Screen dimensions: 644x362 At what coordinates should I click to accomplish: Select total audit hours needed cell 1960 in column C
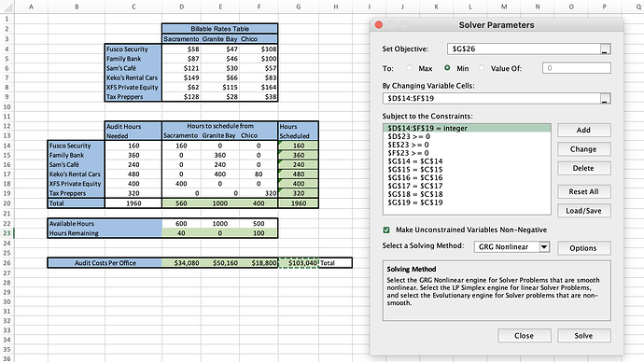pyautogui.click(x=133, y=203)
